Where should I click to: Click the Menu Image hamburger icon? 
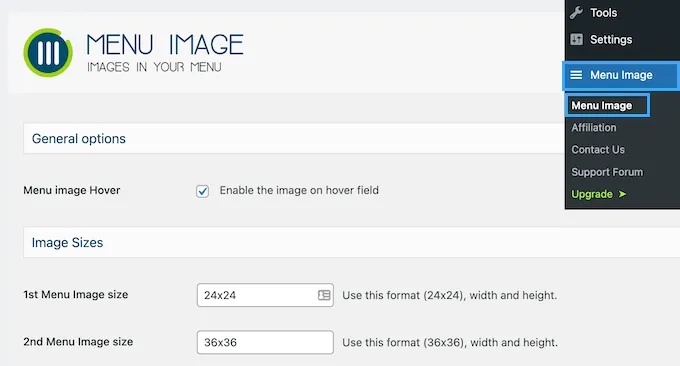point(576,75)
